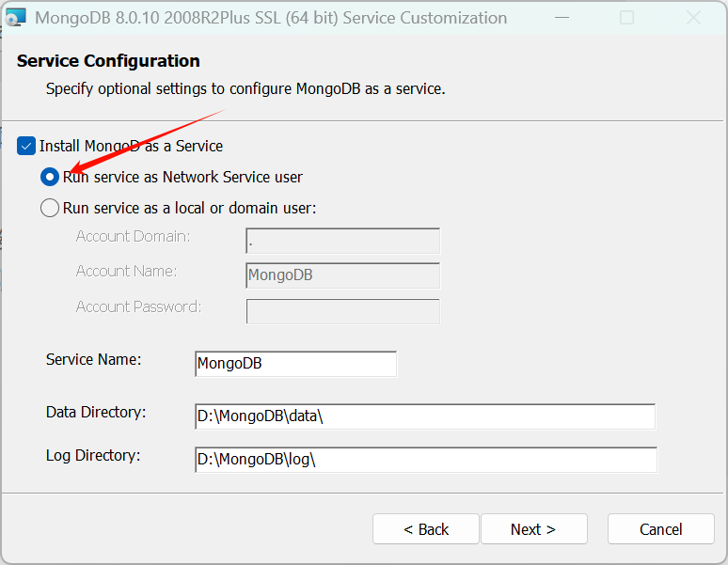Image resolution: width=728 pixels, height=565 pixels.
Task: Minimize the Service Customization window
Action: click(x=561, y=18)
